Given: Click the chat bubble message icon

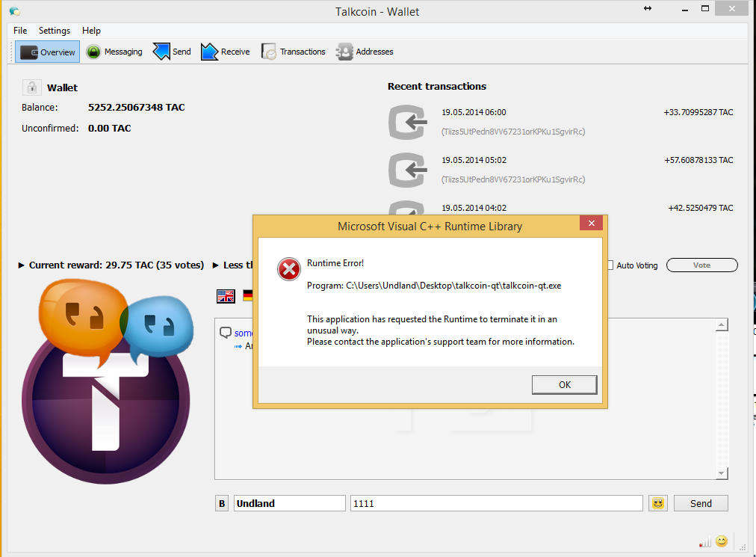Looking at the screenshot, I should click(x=226, y=333).
